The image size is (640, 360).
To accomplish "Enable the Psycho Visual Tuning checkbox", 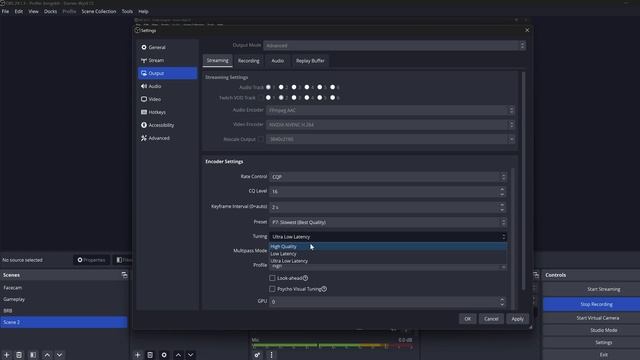I will pos(272,289).
